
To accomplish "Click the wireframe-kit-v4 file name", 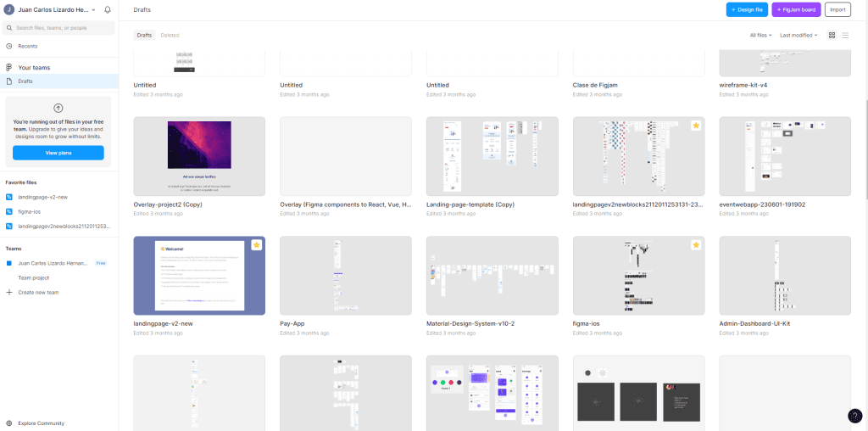I will click(x=743, y=86).
